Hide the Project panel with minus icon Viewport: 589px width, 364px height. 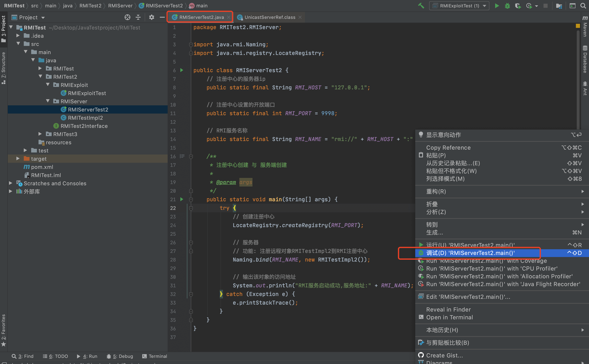[162, 17]
